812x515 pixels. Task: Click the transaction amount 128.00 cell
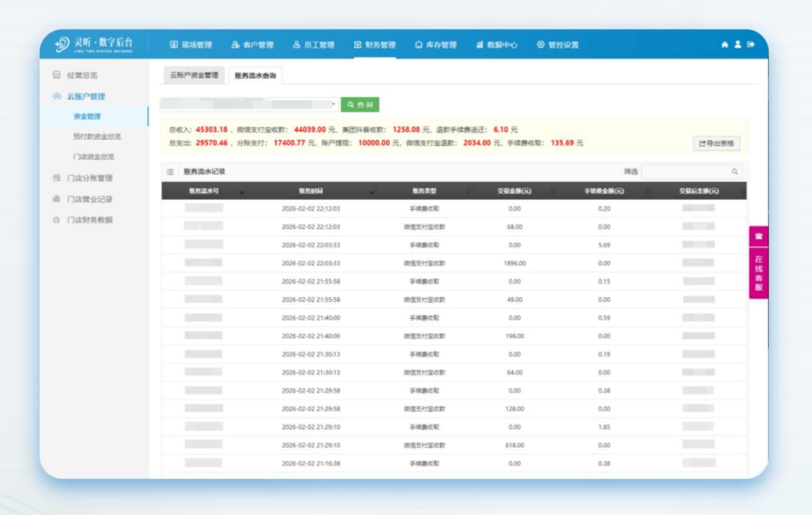pyautogui.click(x=515, y=409)
